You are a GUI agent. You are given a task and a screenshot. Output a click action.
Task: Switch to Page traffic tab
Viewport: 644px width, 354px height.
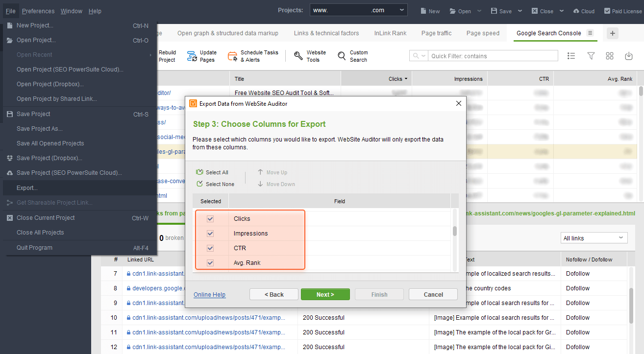coord(436,33)
